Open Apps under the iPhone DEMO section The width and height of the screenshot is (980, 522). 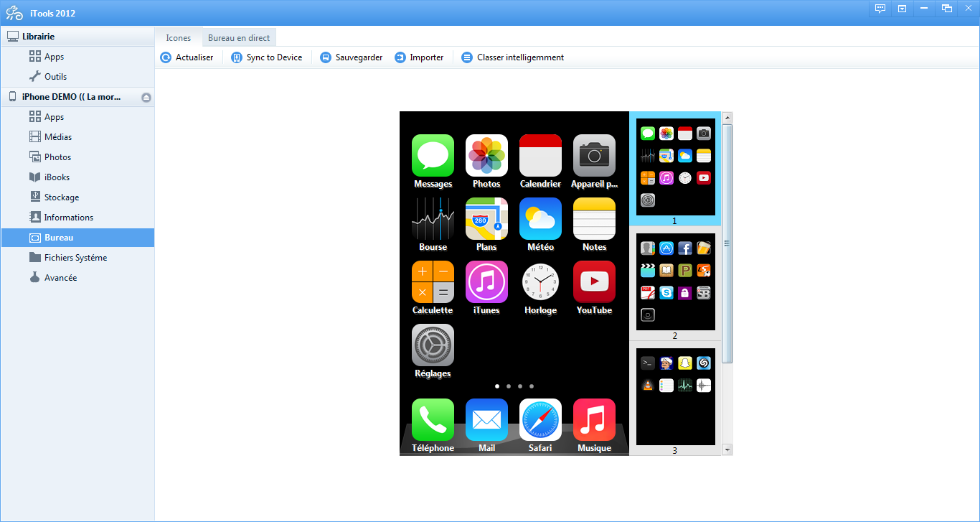[x=77, y=117]
